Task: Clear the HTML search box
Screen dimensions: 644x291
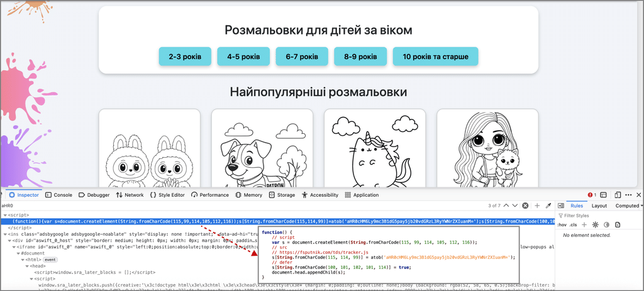Action: pos(525,206)
